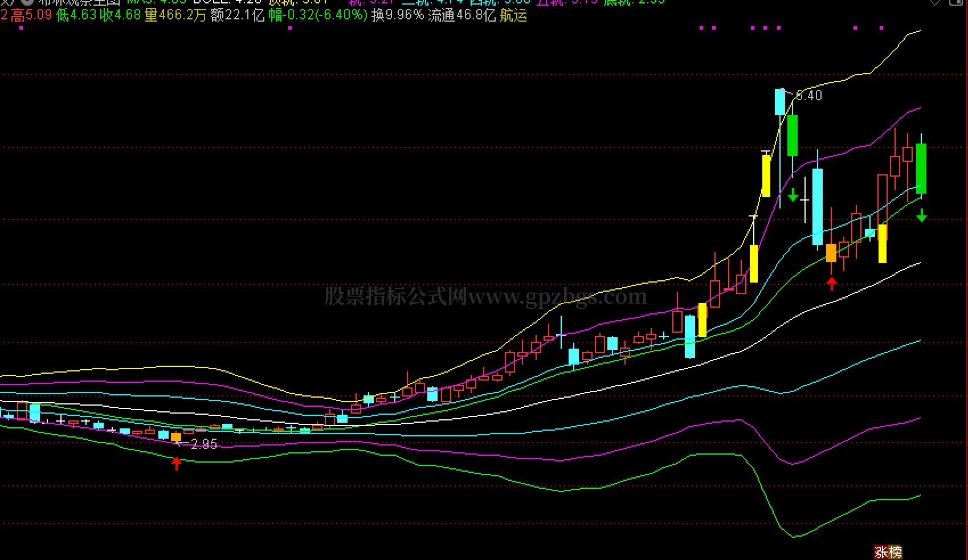Click the rightmost green sell arrow
This screenshot has width=968, height=560.
(921, 215)
